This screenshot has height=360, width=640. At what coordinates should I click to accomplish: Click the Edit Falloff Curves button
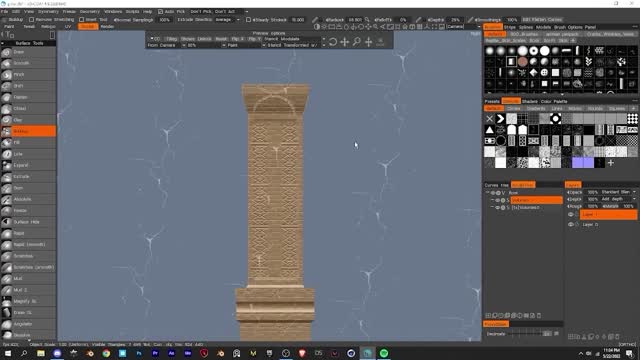click(x=542, y=19)
